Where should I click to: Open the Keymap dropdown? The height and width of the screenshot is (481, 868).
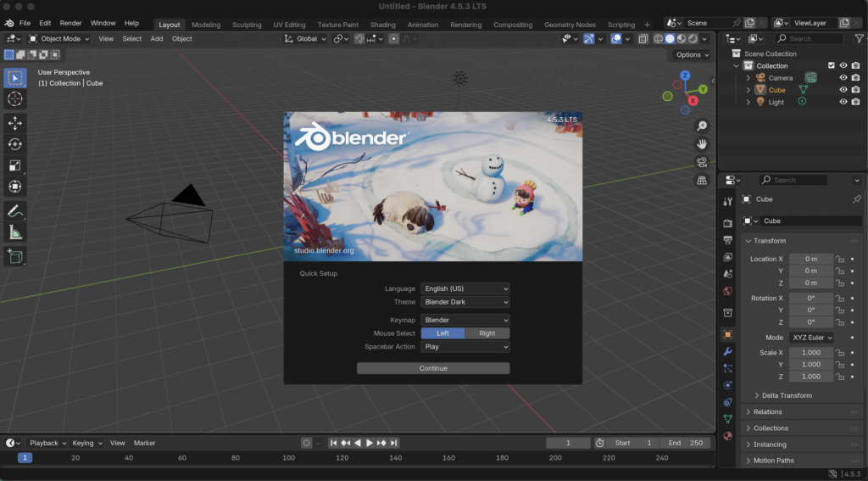click(465, 321)
